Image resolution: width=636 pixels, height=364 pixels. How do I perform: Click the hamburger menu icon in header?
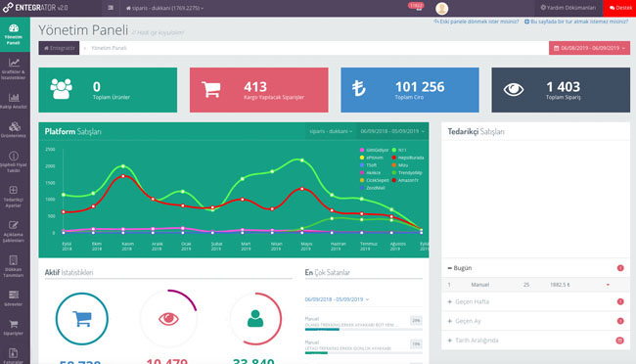pos(111,8)
